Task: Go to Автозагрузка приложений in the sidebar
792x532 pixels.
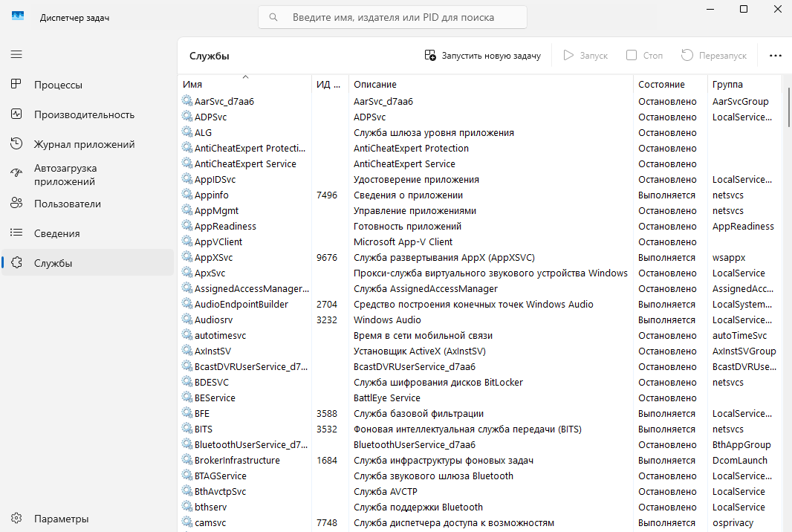Action: [65, 175]
